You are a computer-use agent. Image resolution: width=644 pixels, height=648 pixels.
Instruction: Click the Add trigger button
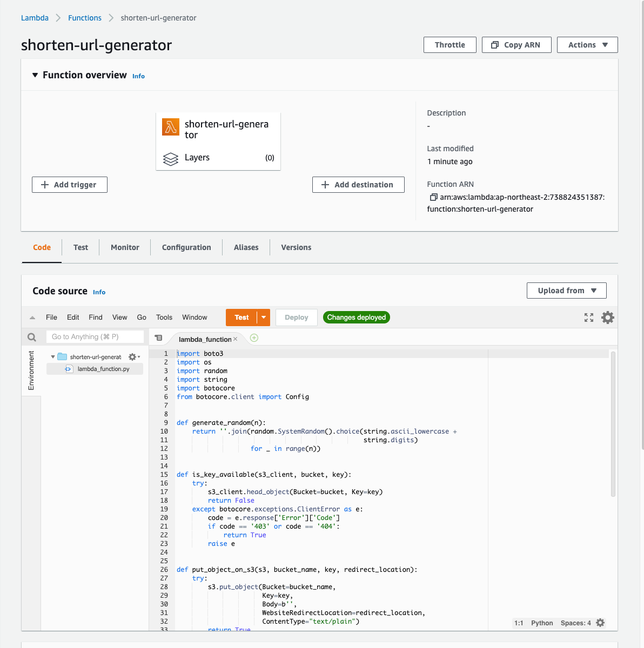70,185
